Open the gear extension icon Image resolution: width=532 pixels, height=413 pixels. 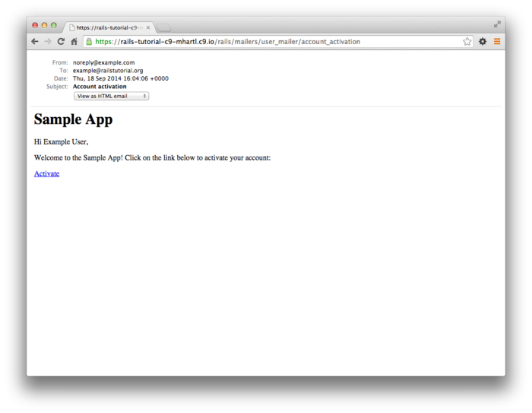click(483, 41)
